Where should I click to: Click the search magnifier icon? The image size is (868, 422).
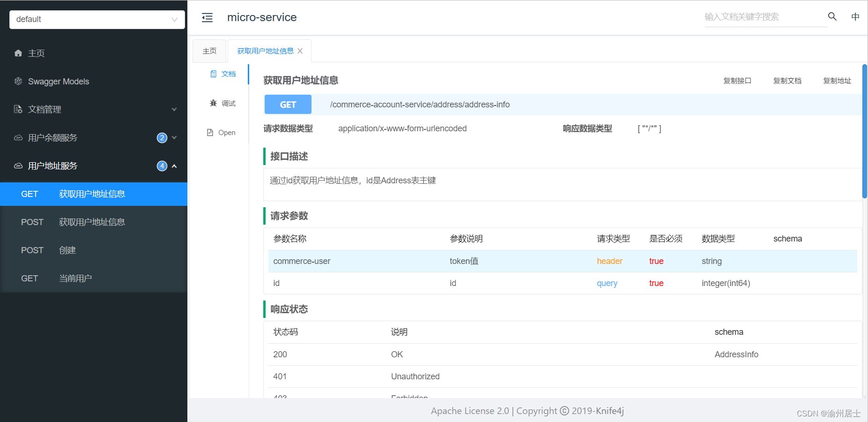[x=832, y=16]
